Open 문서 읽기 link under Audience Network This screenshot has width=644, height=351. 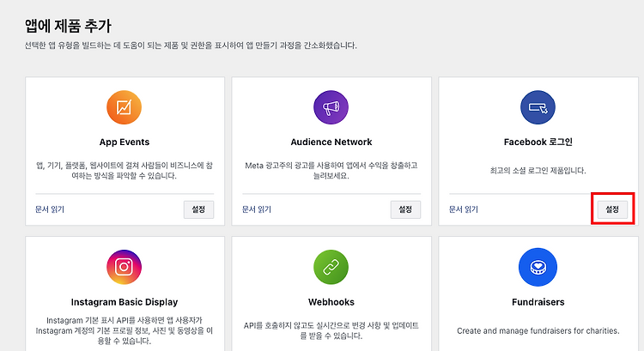[x=257, y=209]
